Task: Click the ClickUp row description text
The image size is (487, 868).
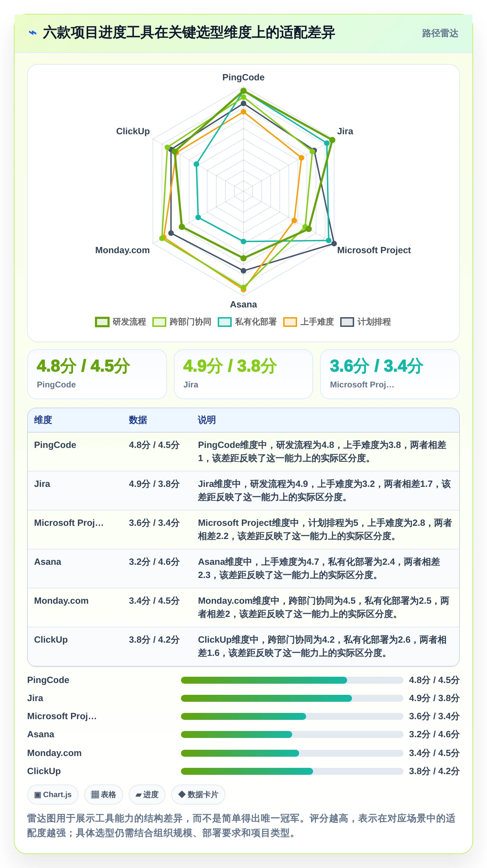Action: (322, 646)
